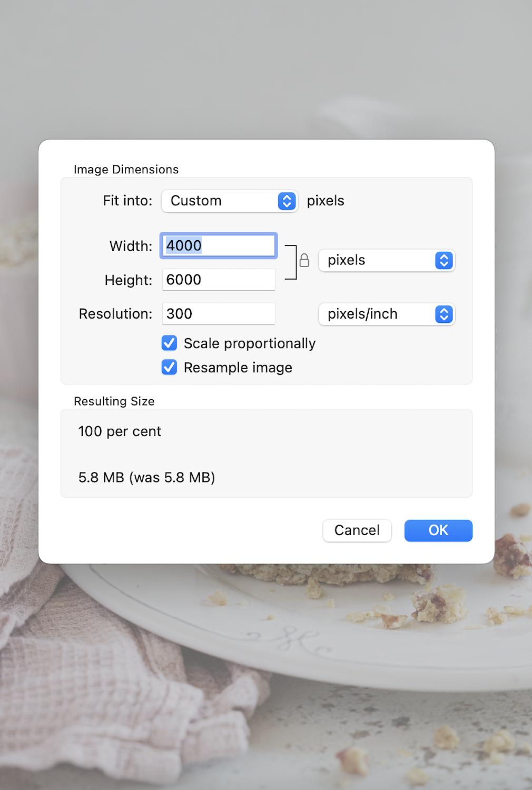This screenshot has width=532, height=790.
Task: Click the lock icon linking width and height
Action: (x=304, y=261)
